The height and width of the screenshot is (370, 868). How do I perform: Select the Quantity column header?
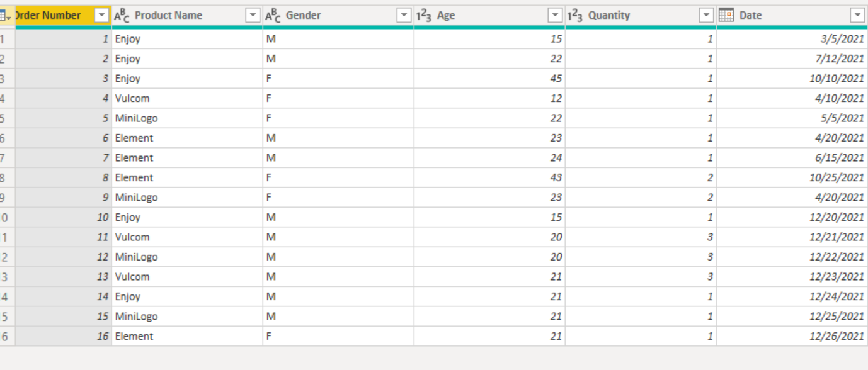click(641, 16)
